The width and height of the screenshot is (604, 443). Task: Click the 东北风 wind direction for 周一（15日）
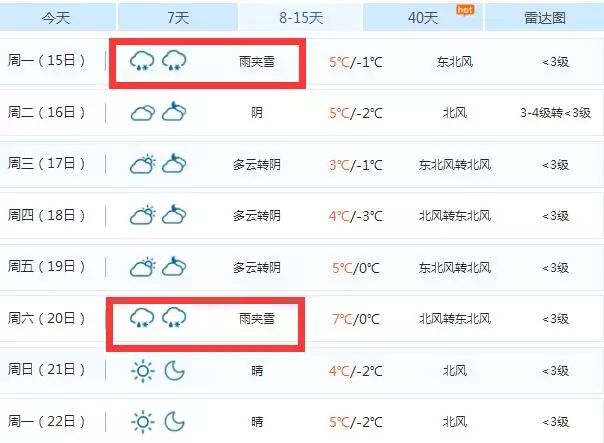[x=454, y=61]
